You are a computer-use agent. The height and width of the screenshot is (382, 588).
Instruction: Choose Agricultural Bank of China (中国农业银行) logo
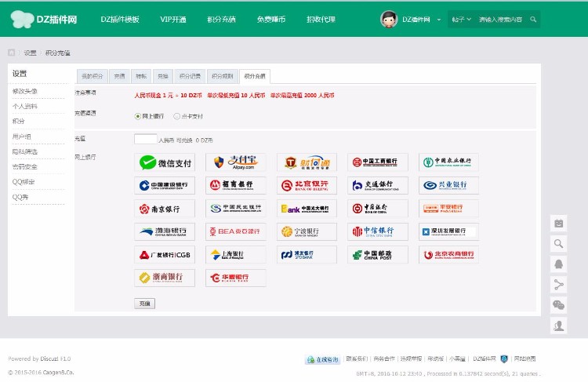(x=448, y=162)
